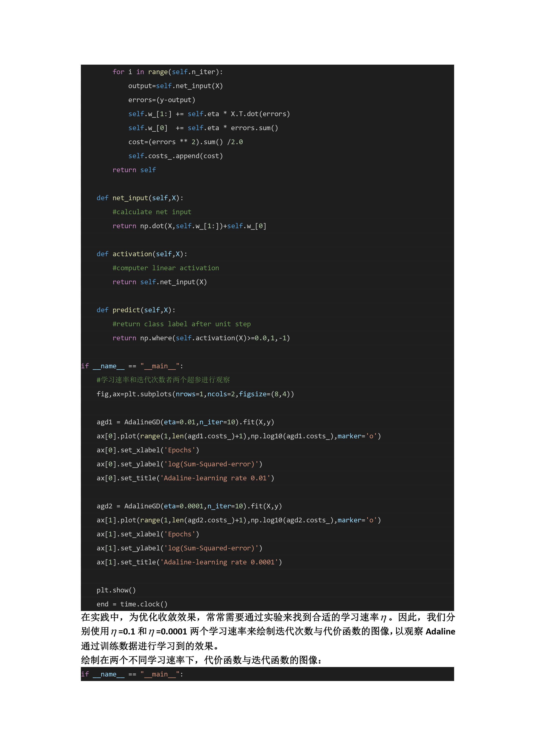
Task: Click the 'Adaline-learning rate 0.0001' title line
Action: pos(189,562)
